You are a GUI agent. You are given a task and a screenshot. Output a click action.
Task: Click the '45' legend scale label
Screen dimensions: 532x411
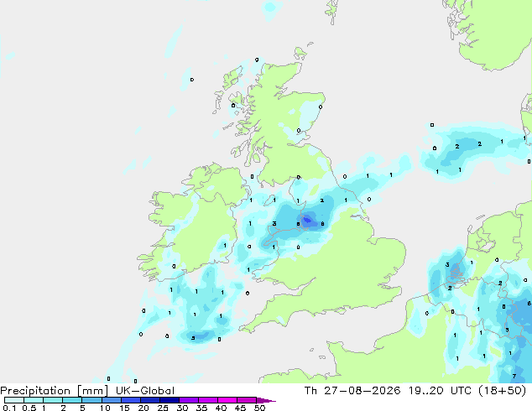[240, 408]
